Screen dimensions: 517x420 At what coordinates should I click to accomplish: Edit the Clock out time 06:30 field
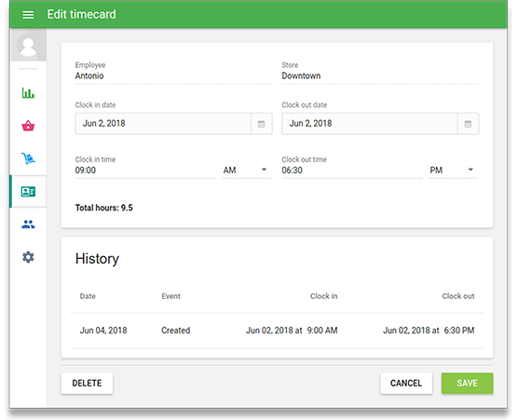(x=352, y=170)
